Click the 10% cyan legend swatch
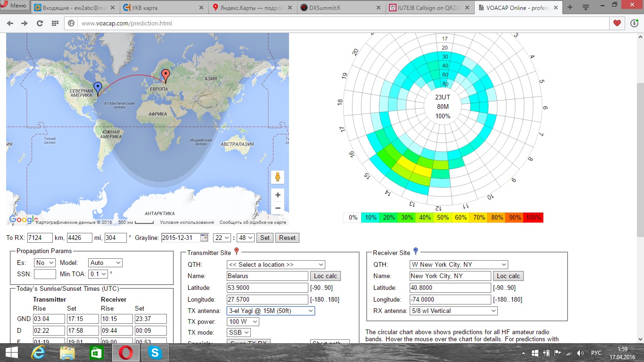Screen dimensions: 644x362 click(371, 218)
